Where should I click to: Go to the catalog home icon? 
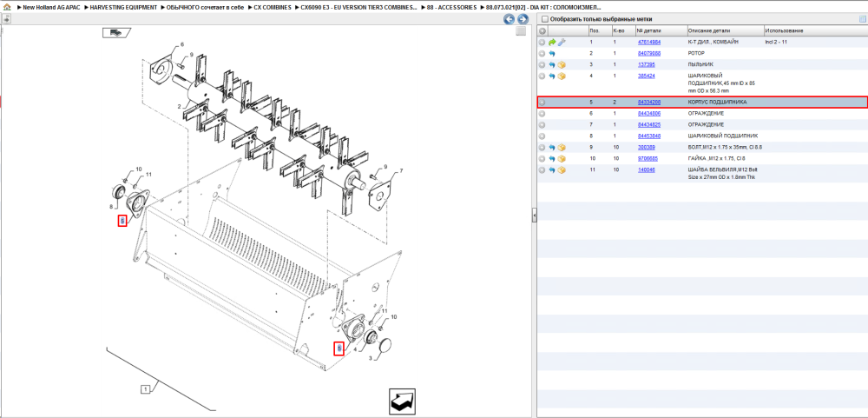pos(7,7)
